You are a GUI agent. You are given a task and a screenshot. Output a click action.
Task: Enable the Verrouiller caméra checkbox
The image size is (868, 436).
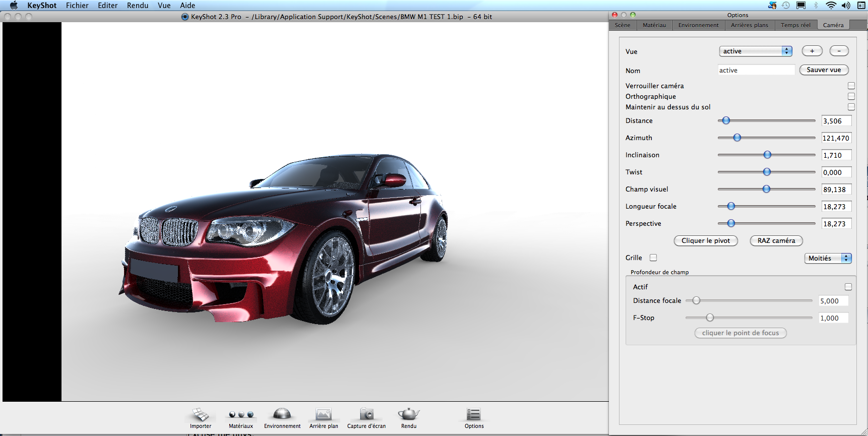click(851, 86)
